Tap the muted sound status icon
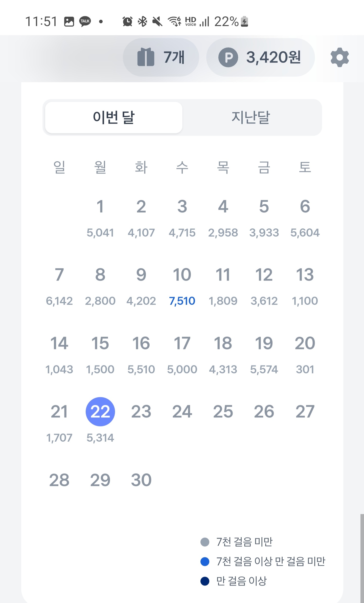364x603 pixels. pyautogui.click(x=157, y=21)
